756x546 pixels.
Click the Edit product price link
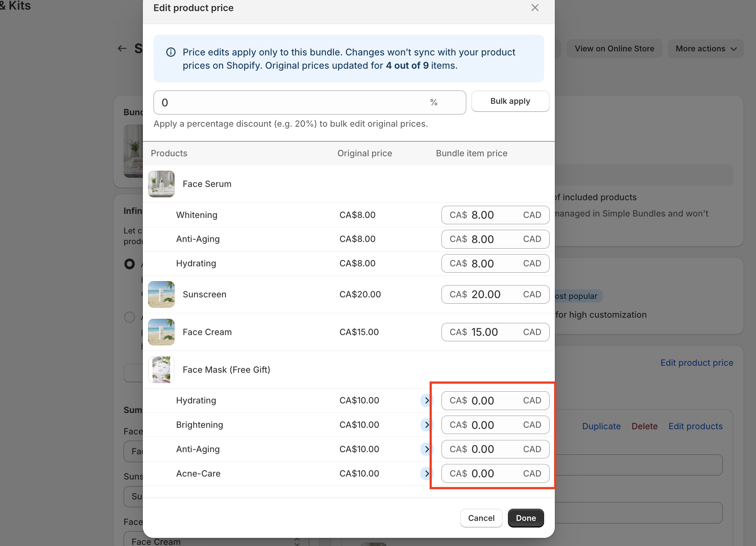[697, 363]
